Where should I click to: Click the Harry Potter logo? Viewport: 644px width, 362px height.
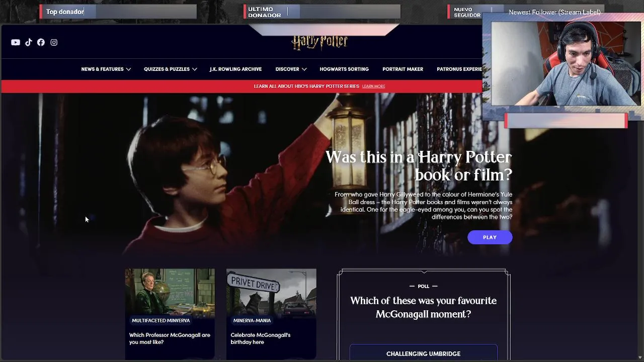coord(320,42)
